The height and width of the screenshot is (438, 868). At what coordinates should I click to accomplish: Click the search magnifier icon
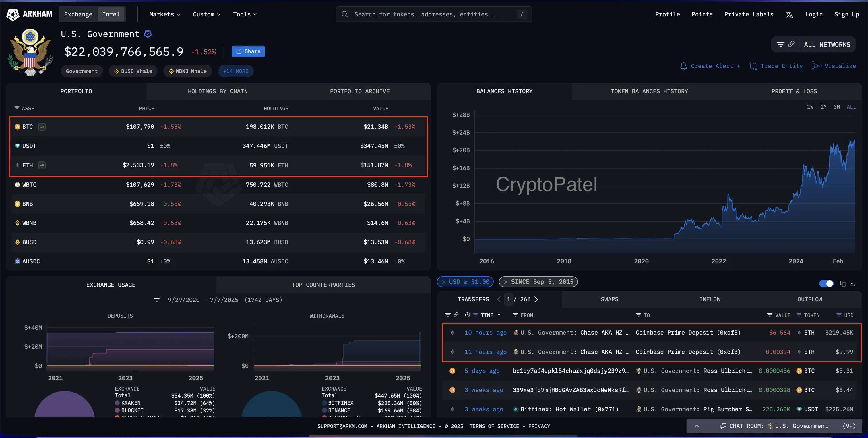(x=344, y=14)
